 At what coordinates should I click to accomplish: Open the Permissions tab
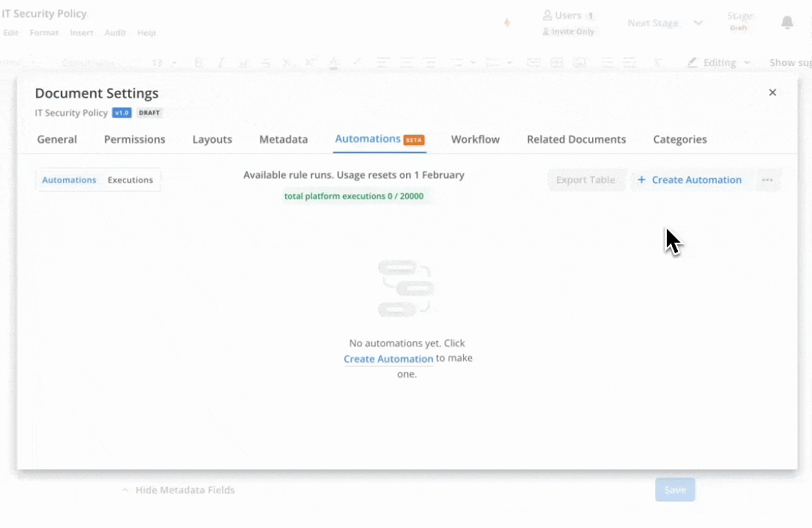[x=135, y=139]
